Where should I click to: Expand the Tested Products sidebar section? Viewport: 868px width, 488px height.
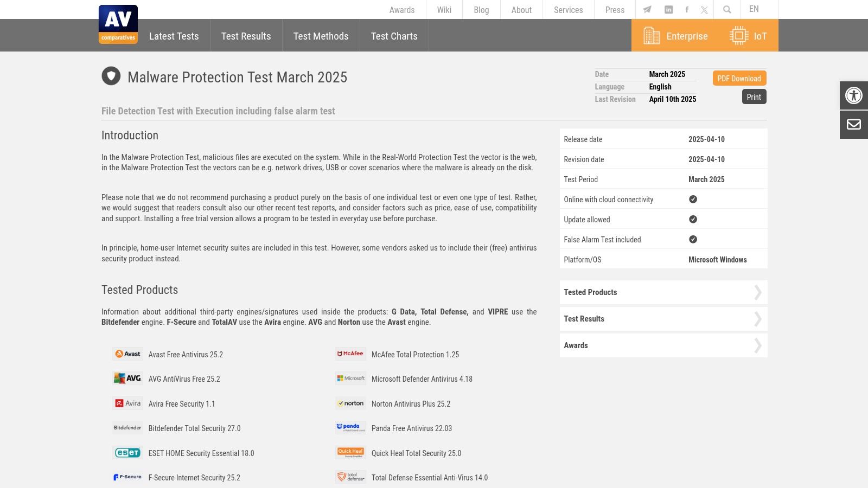(x=663, y=292)
